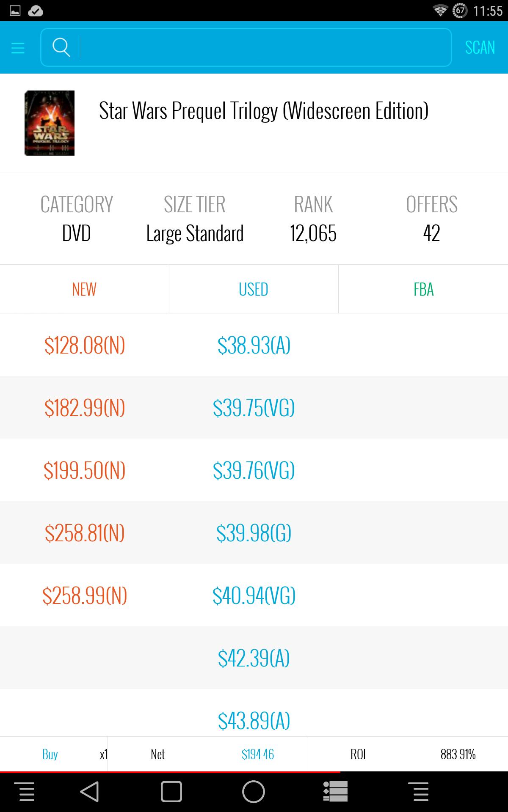Tap the rightmost menu lines icon at bottom
The height and width of the screenshot is (812, 508).
pyautogui.click(x=420, y=791)
